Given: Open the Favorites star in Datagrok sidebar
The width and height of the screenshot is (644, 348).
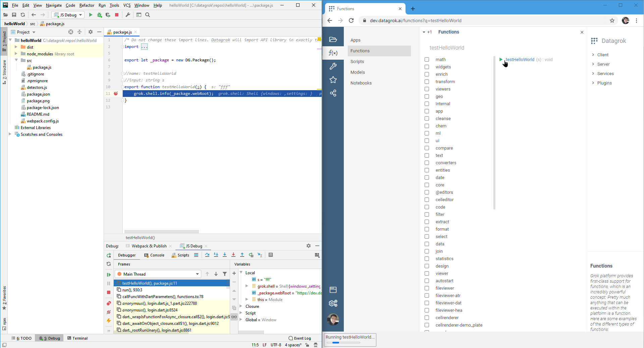Looking at the screenshot, I should click(x=333, y=79).
